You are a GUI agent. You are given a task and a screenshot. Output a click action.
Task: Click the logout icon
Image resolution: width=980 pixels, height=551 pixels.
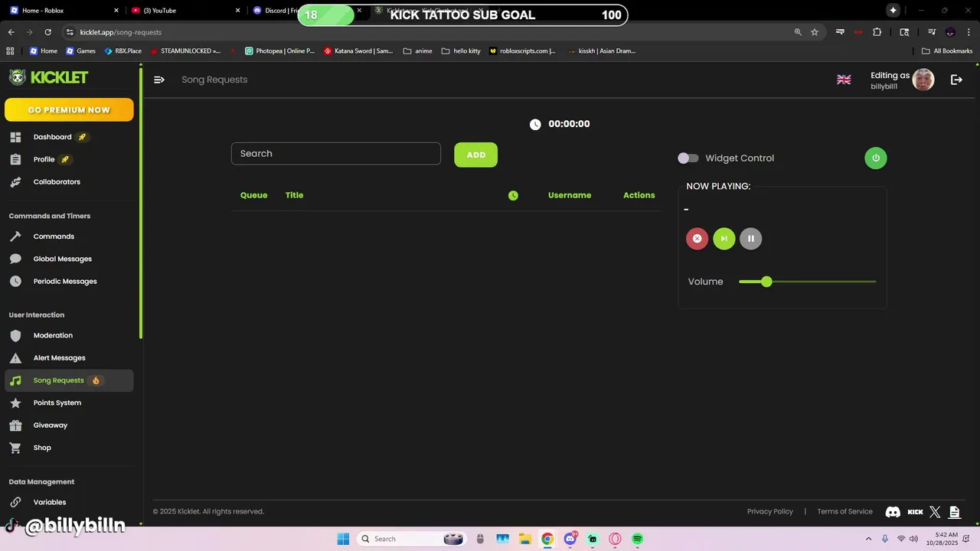[956, 80]
